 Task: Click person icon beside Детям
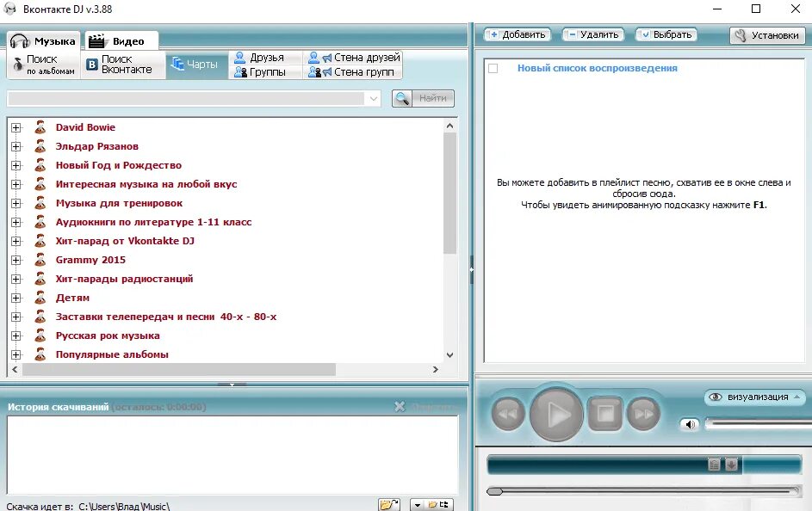(40, 298)
